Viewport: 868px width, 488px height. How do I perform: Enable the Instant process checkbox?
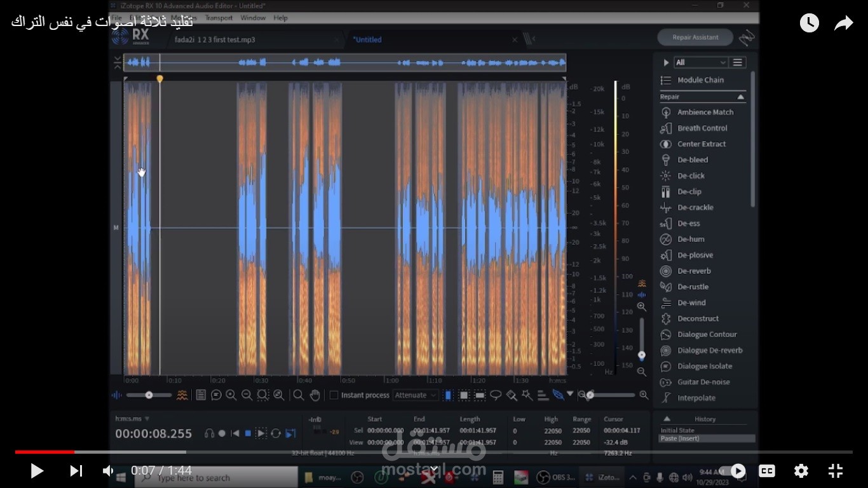[334, 395]
